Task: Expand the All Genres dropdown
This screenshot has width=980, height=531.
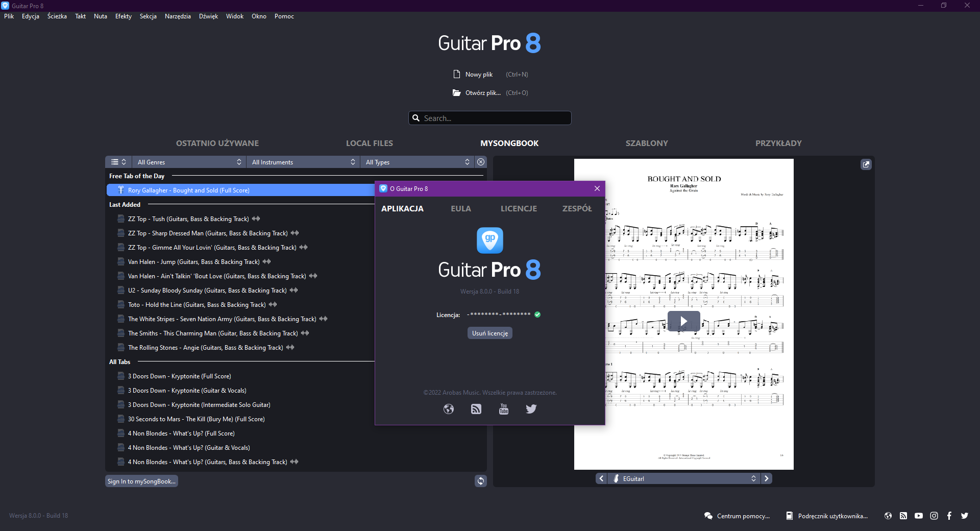Action: (189, 162)
